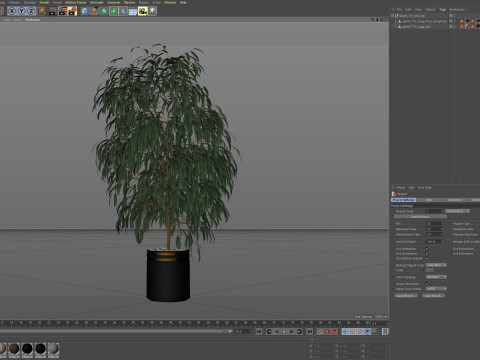Switch to the Info tab
The height and width of the screenshot is (360, 480).
429,200
